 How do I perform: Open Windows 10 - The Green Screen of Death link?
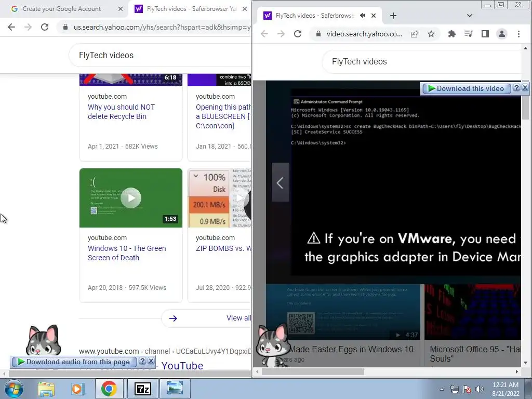(x=127, y=253)
